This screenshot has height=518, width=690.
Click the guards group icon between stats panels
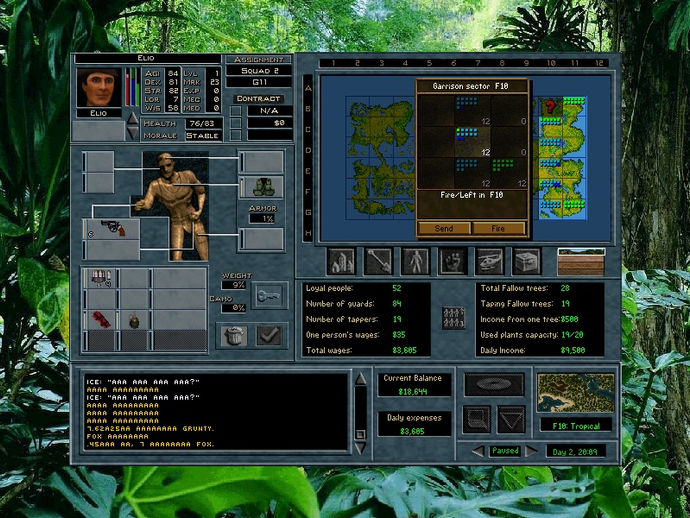[x=453, y=317]
